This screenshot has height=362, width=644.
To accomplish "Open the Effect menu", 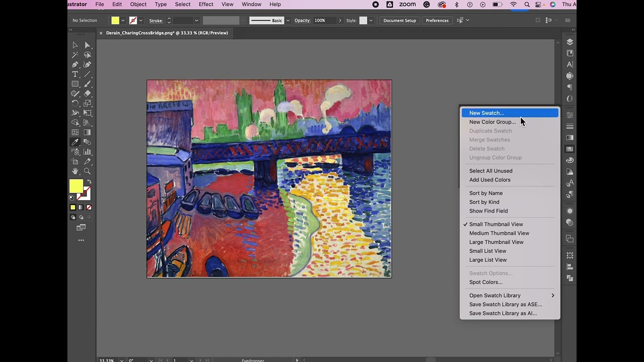I will point(206,5).
